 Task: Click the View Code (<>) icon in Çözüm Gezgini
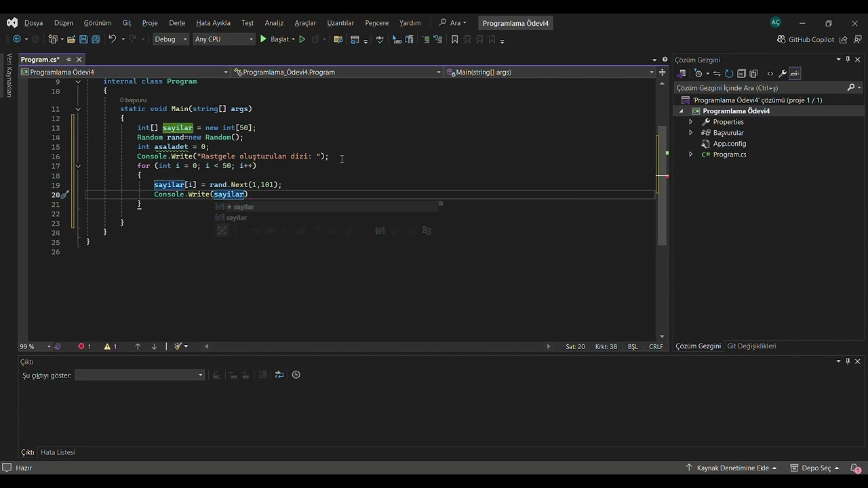770,73
